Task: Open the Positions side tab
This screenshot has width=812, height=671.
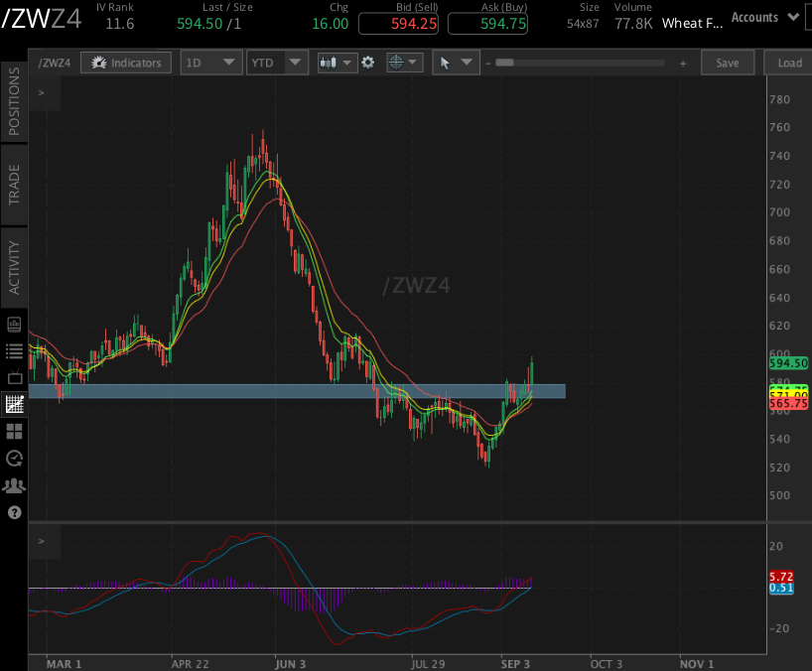Action: click(14, 101)
